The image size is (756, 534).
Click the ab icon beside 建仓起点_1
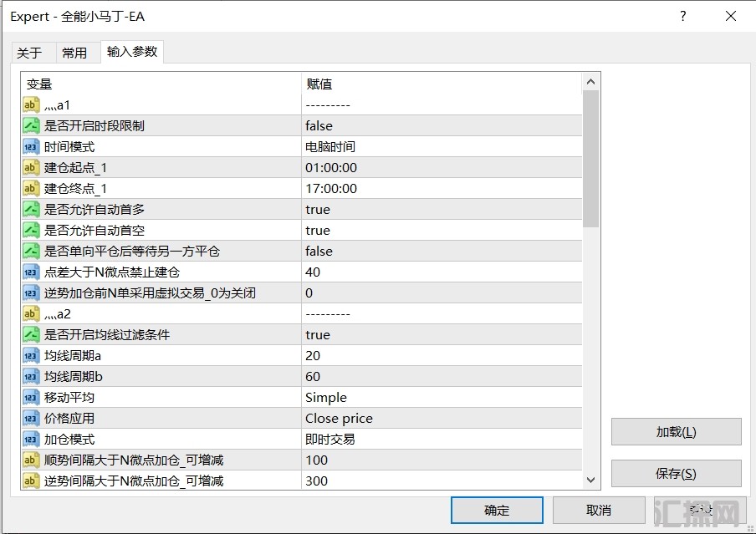tap(31, 167)
